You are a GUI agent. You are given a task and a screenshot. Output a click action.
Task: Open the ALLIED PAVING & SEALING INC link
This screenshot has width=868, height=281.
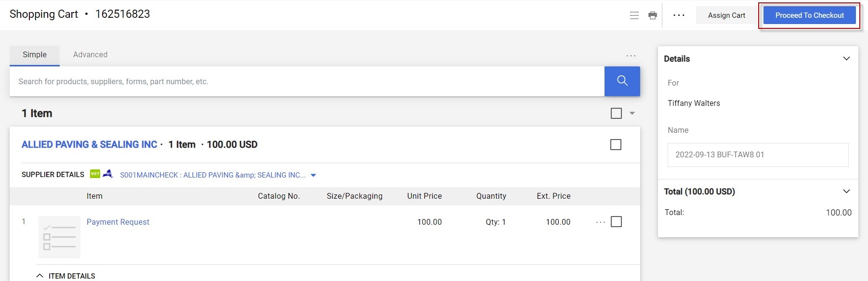point(89,145)
